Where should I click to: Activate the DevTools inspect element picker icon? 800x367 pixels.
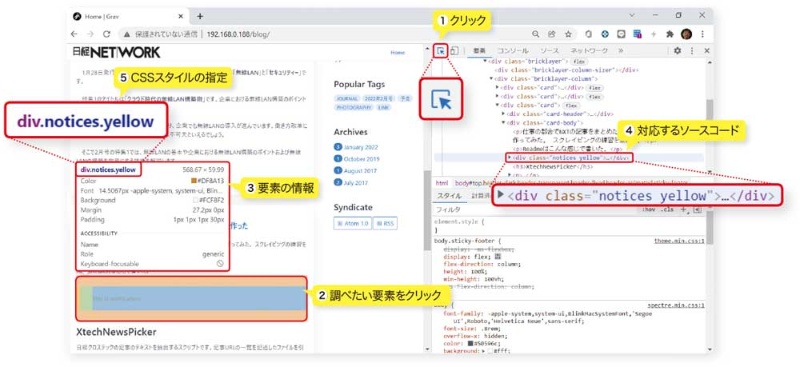440,51
